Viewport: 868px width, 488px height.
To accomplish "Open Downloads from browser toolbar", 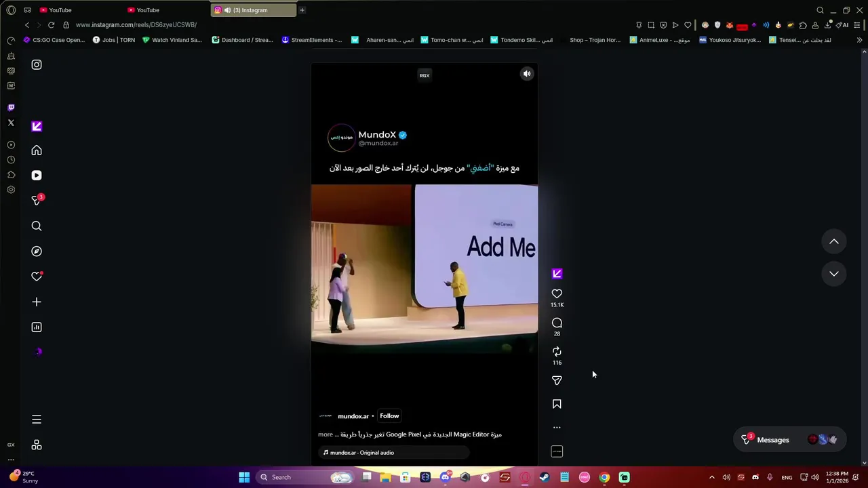I will [827, 25].
